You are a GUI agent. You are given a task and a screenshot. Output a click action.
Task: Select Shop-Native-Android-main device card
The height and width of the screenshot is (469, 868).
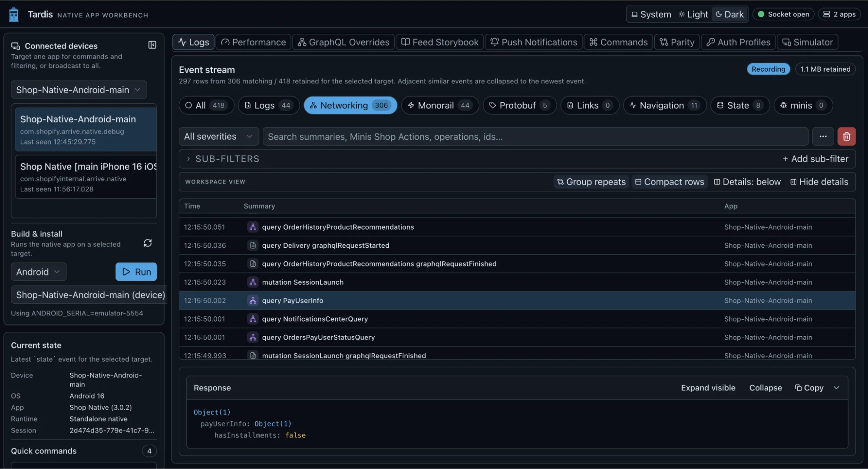click(x=86, y=130)
